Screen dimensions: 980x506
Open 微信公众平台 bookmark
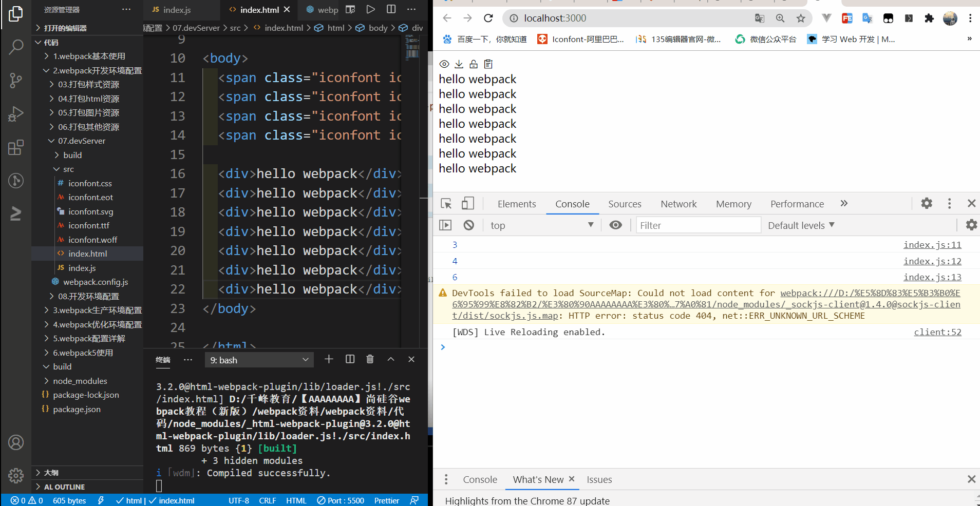point(766,39)
